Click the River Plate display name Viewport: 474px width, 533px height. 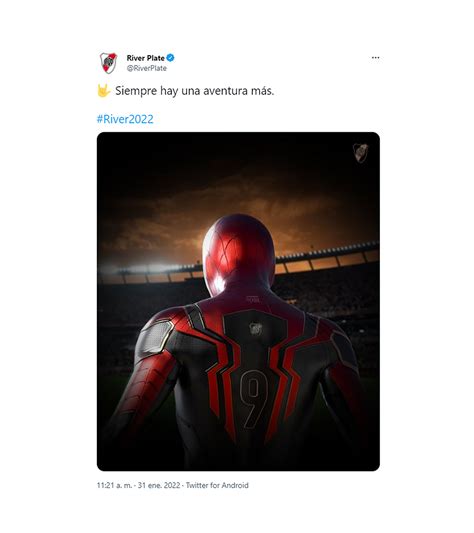coord(146,58)
